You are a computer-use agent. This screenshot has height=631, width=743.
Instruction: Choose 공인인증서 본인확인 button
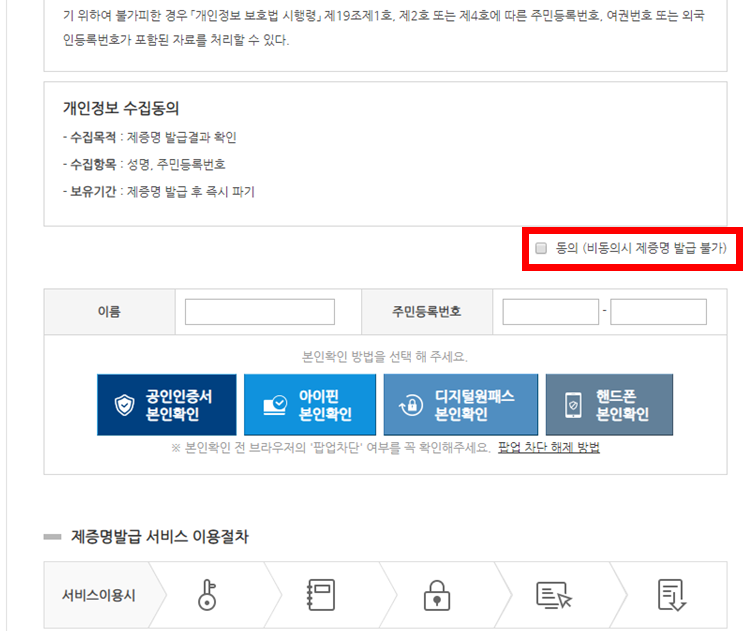tap(167, 405)
